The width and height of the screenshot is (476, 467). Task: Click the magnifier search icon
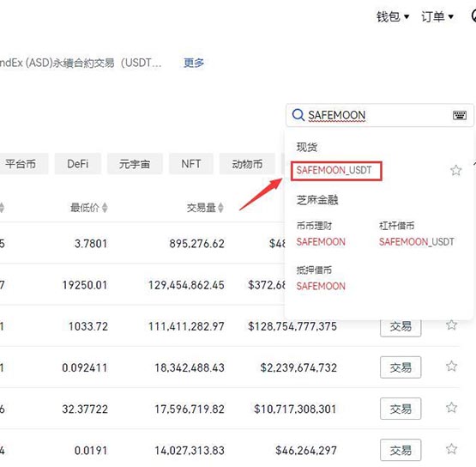(298, 115)
